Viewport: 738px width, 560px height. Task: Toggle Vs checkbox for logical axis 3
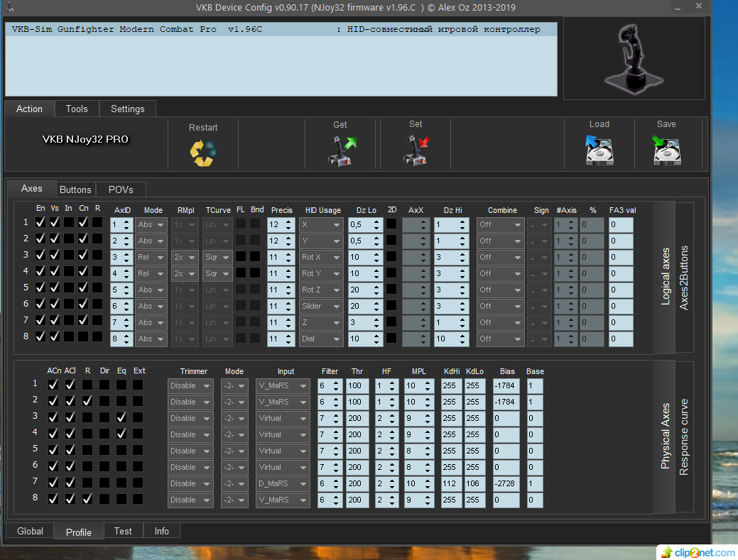[x=55, y=255]
